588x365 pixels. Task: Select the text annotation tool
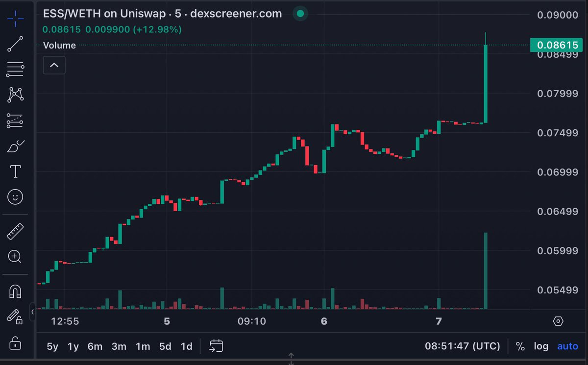16,171
